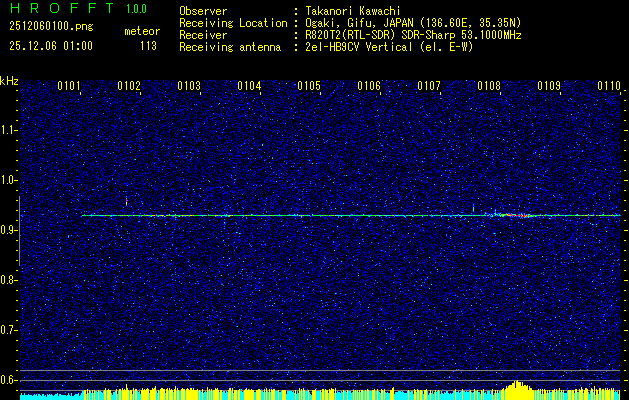Click the 0101 time marker
The height and width of the screenshot is (400, 629).
[x=69, y=85]
